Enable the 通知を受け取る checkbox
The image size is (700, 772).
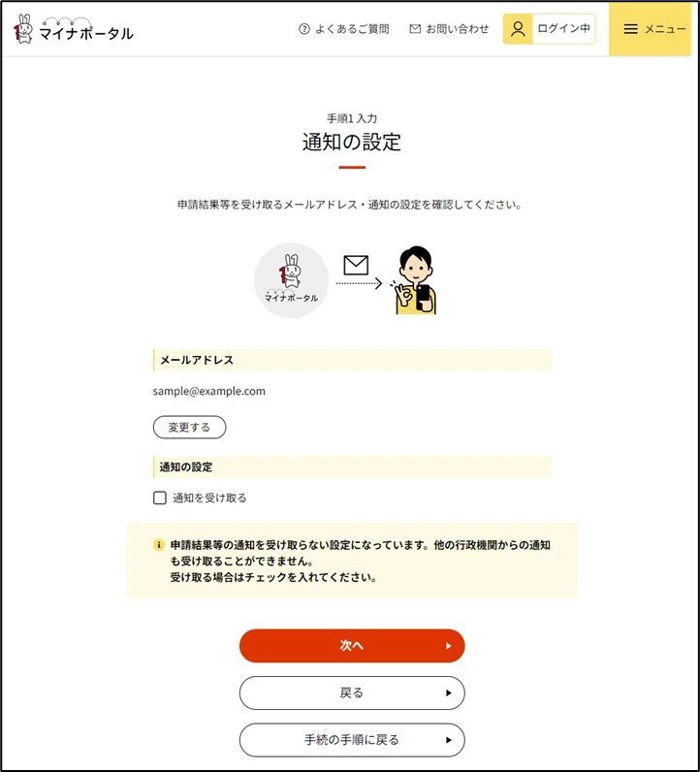click(x=160, y=498)
